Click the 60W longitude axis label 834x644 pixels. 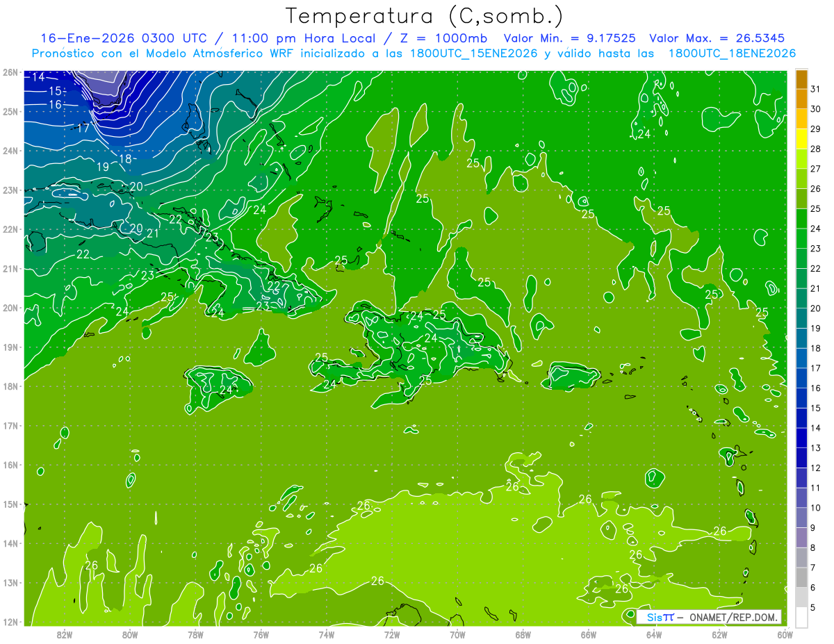(x=785, y=635)
